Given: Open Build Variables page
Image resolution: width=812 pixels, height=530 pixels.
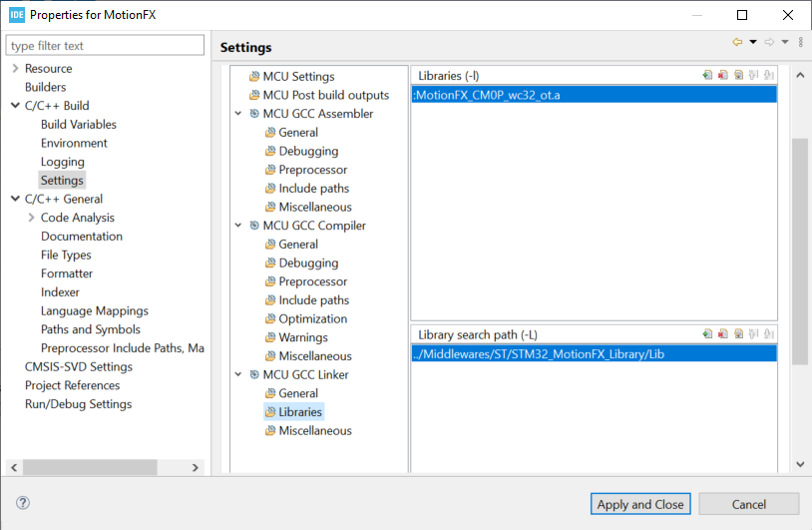Looking at the screenshot, I should [x=79, y=125].
